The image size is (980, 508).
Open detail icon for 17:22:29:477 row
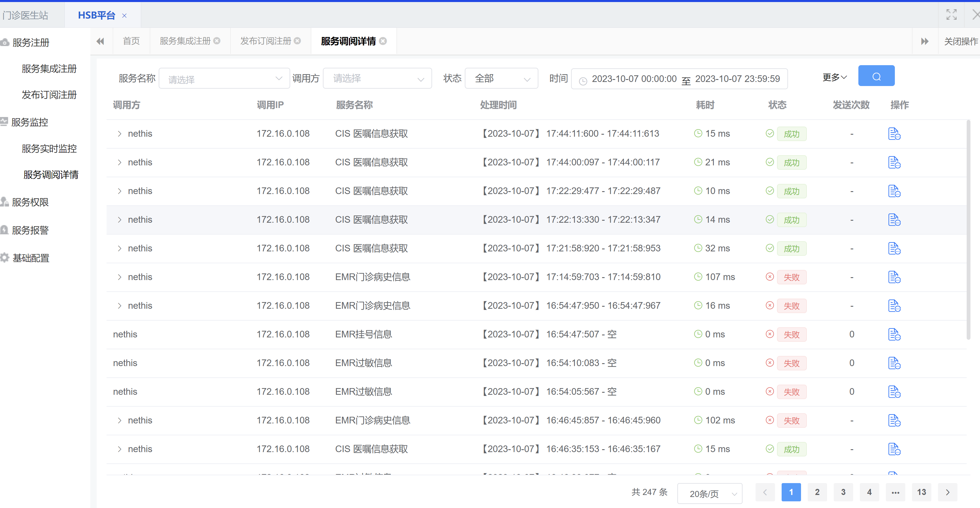(x=894, y=191)
